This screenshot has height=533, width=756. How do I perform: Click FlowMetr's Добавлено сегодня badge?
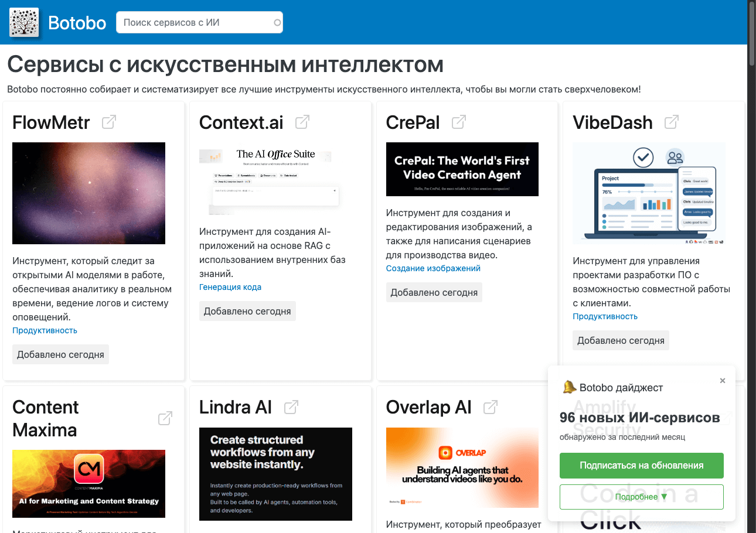pyautogui.click(x=60, y=354)
